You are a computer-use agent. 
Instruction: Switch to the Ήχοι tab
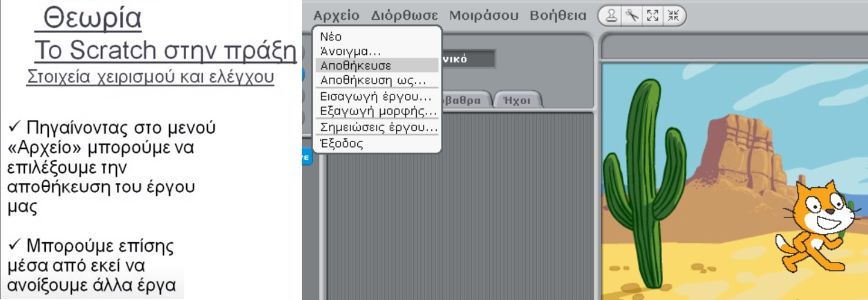[x=517, y=101]
